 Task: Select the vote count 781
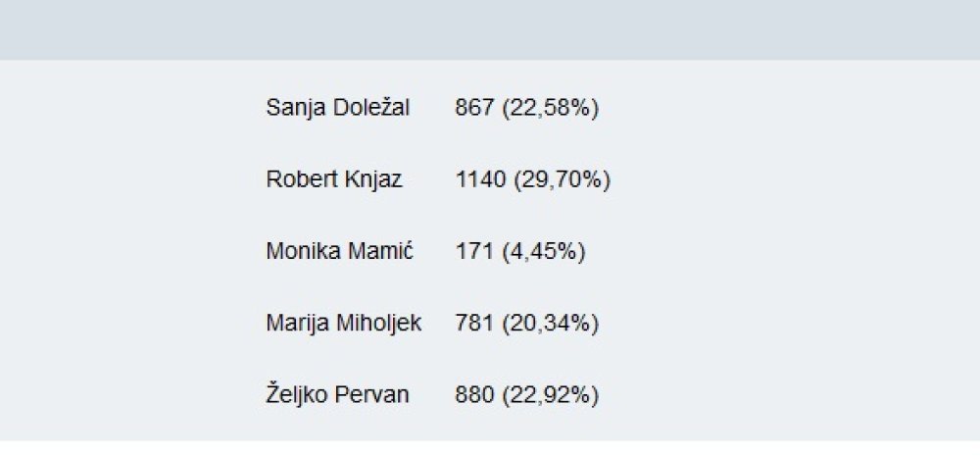point(475,324)
